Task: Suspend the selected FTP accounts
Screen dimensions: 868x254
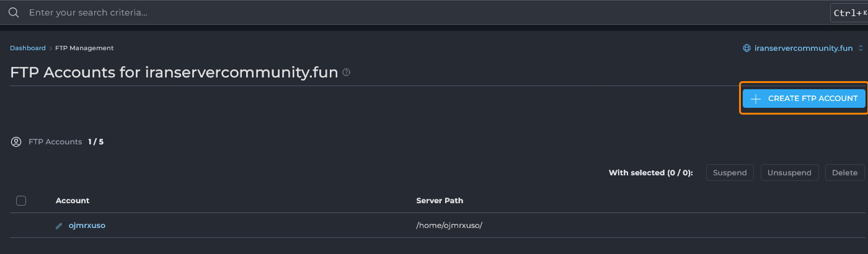Action: pos(730,173)
